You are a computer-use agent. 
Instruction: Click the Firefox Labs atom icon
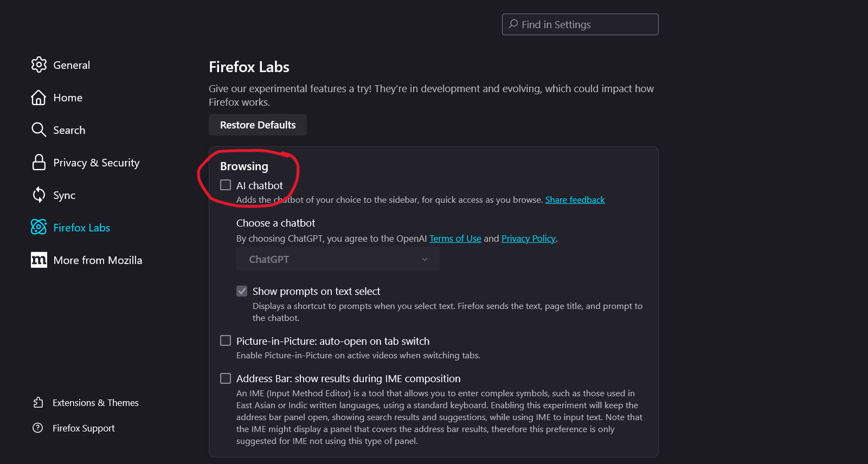pyautogui.click(x=39, y=228)
